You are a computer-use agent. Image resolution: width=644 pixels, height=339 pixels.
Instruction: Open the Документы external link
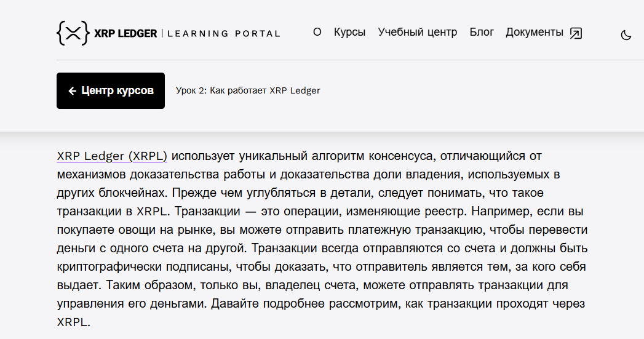(x=535, y=32)
